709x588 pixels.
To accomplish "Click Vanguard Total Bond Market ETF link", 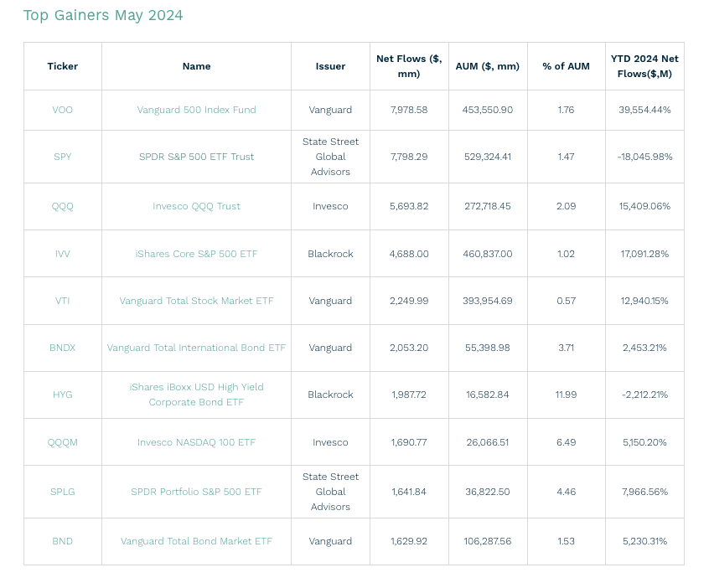I will pos(196,541).
